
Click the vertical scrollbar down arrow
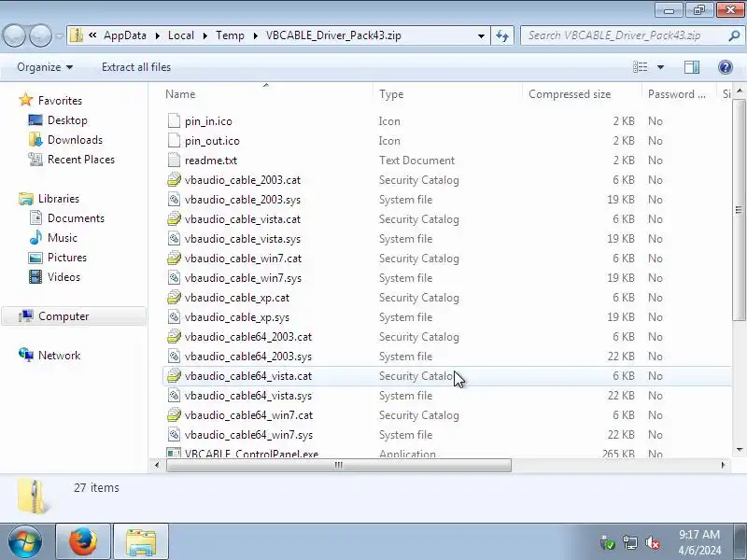pos(740,450)
